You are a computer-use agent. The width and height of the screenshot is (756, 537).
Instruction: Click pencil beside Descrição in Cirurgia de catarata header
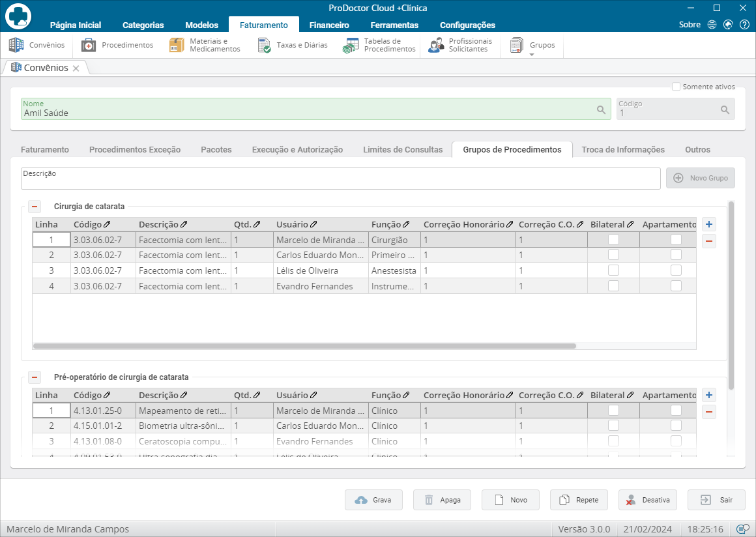[184, 224]
